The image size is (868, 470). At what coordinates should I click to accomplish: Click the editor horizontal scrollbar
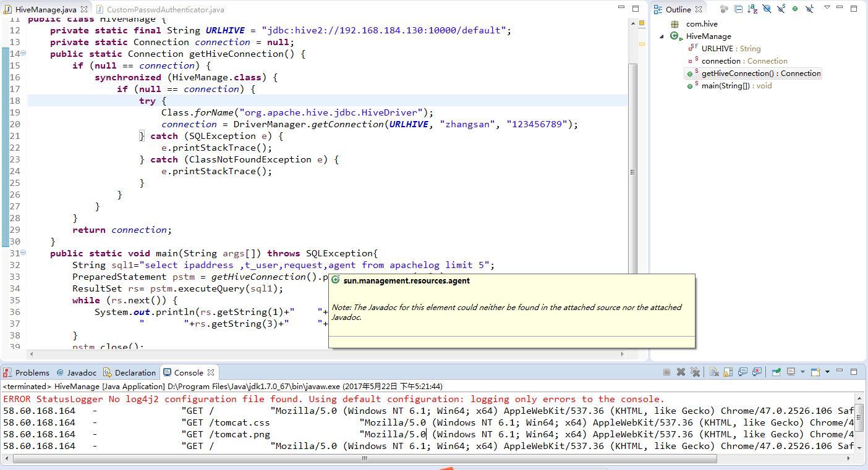click(x=326, y=354)
